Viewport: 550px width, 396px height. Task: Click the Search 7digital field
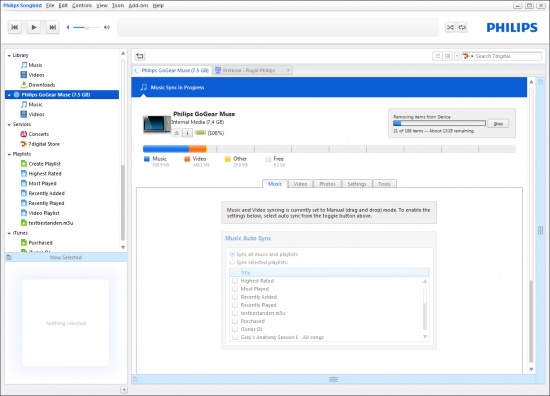(x=508, y=56)
